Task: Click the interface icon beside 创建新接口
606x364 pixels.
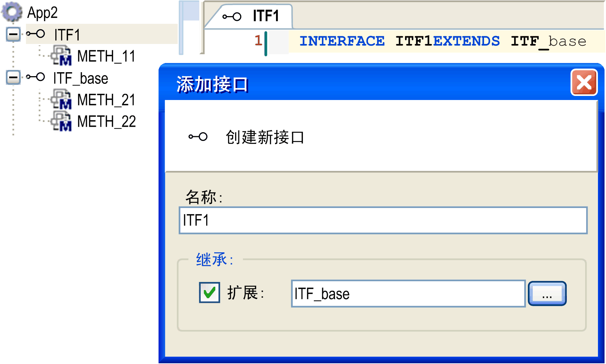Action: pyautogui.click(x=198, y=137)
